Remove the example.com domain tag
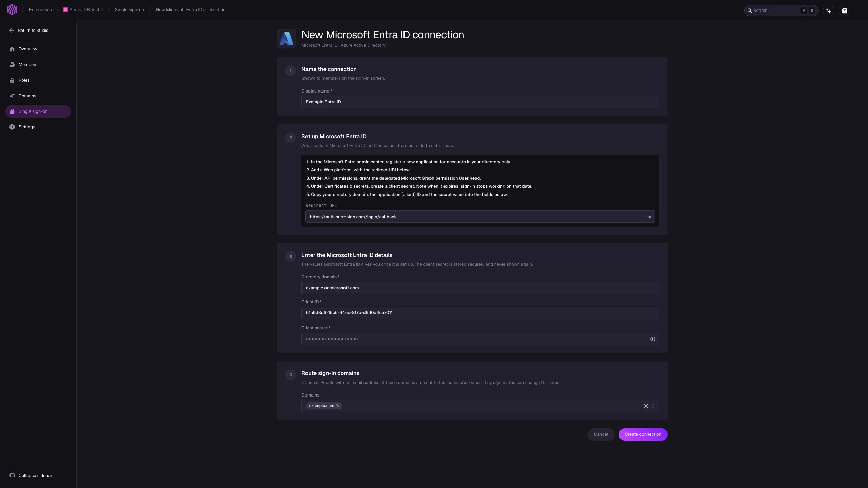868x488 pixels. click(x=338, y=406)
